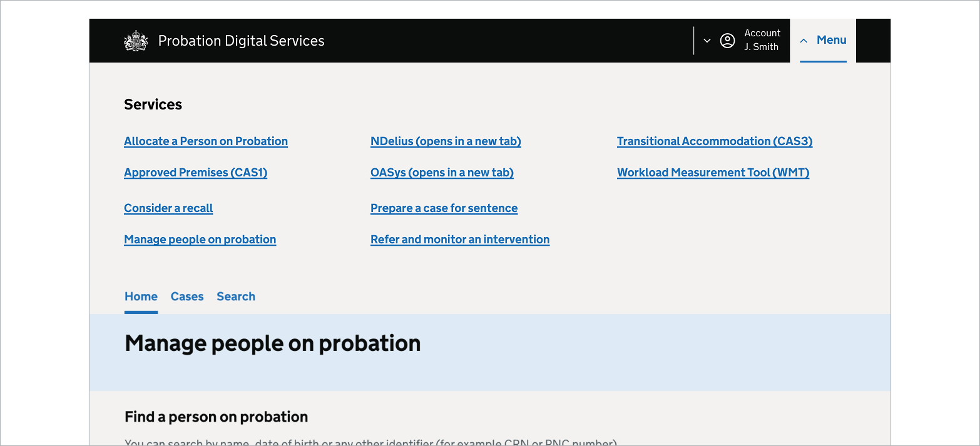Switch to the Search tab
Screen dimensions: 980x446
coord(235,296)
